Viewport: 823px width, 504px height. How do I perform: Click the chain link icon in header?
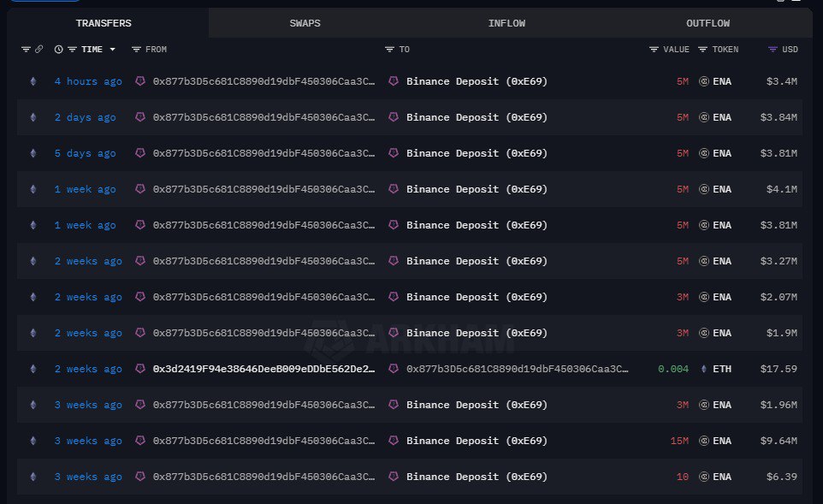click(x=38, y=50)
